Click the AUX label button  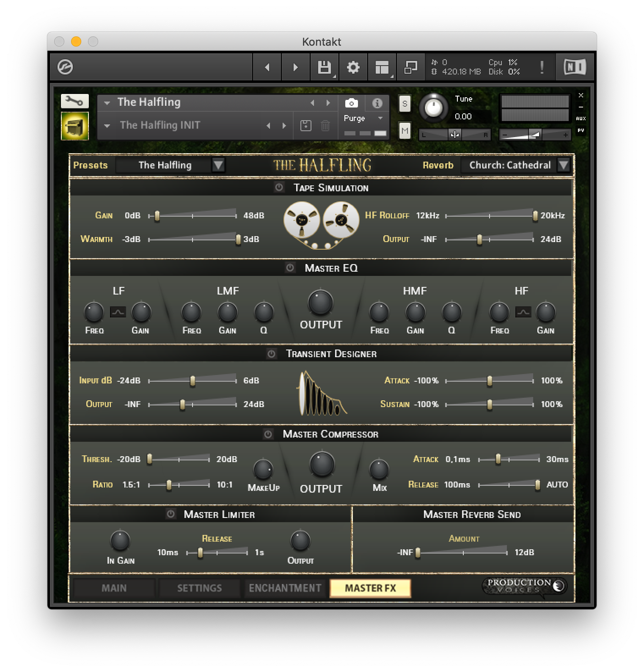tap(581, 118)
